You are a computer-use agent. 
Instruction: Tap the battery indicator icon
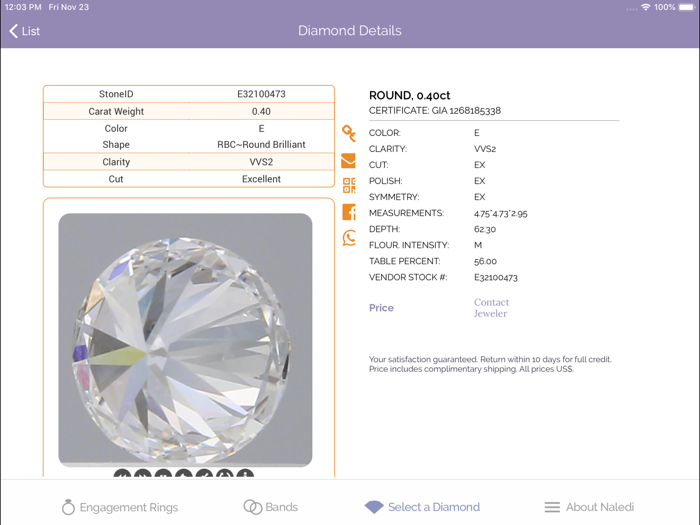point(687,7)
